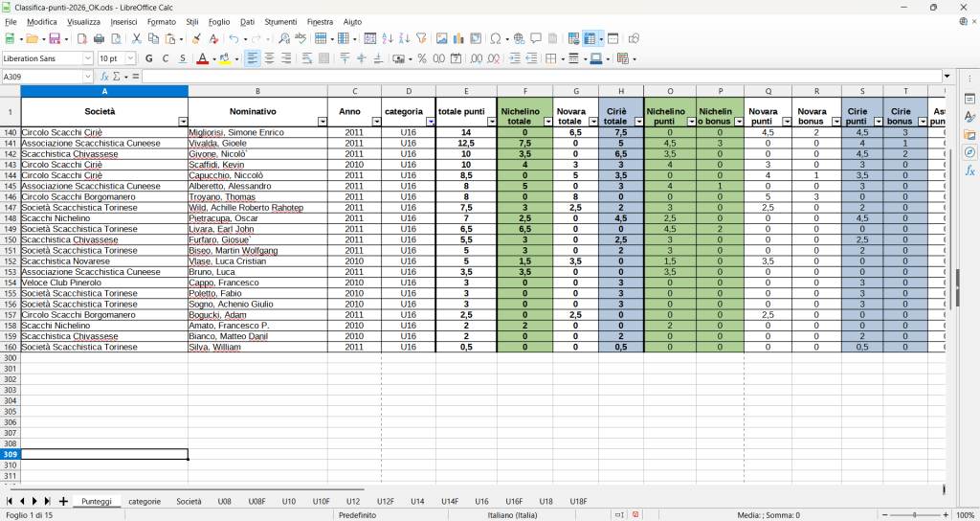
Task: Toggle underline formatting S button
Action: point(182,58)
